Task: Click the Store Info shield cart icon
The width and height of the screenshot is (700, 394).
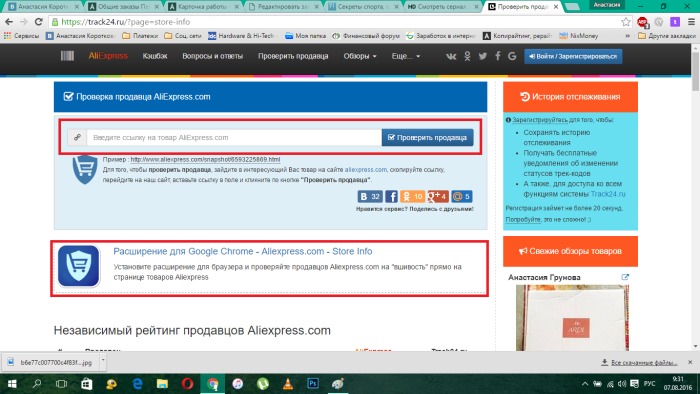Action: click(x=79, y=266)
